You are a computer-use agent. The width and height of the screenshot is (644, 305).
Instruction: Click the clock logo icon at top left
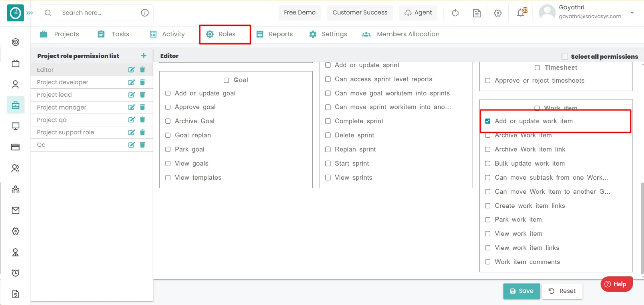(x=15, y=13)
